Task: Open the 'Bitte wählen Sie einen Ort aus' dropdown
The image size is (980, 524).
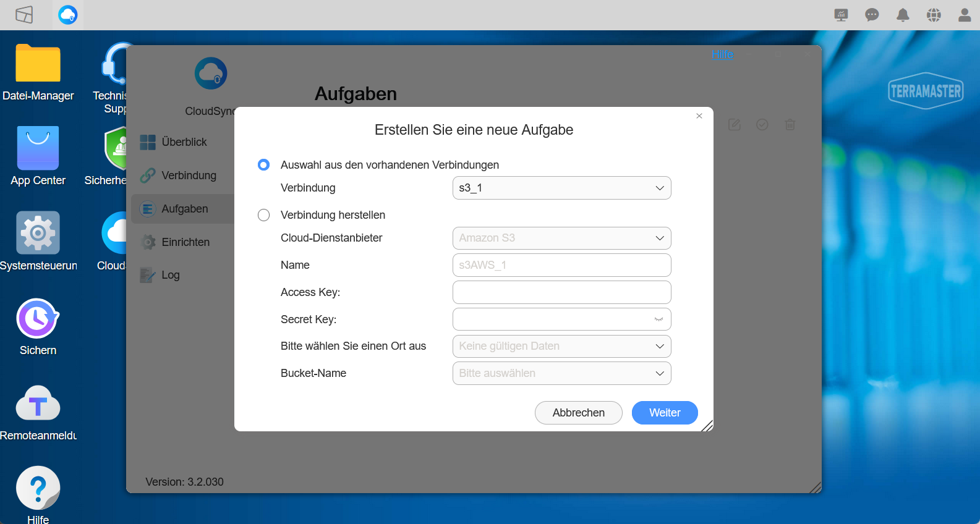Action: click(562, 346)
